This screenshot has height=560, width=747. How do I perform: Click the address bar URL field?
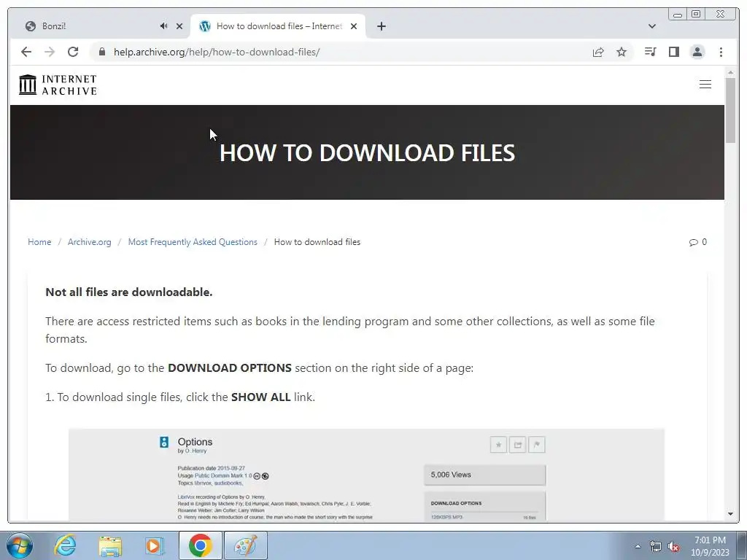pos(343,52)
